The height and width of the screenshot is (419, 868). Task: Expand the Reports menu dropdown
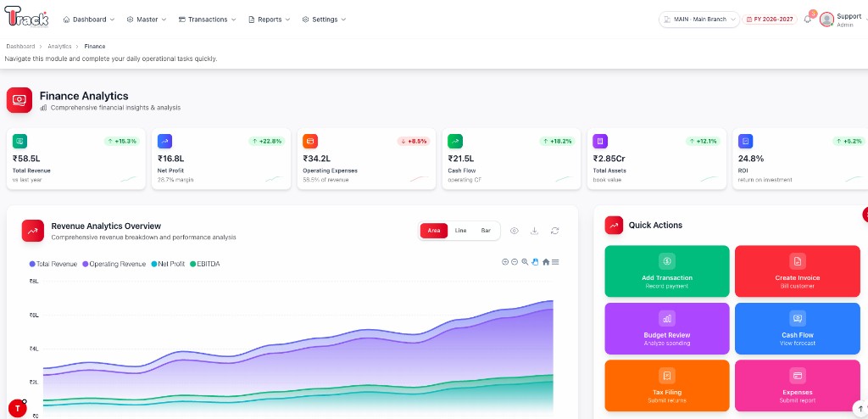coord(269,20)
